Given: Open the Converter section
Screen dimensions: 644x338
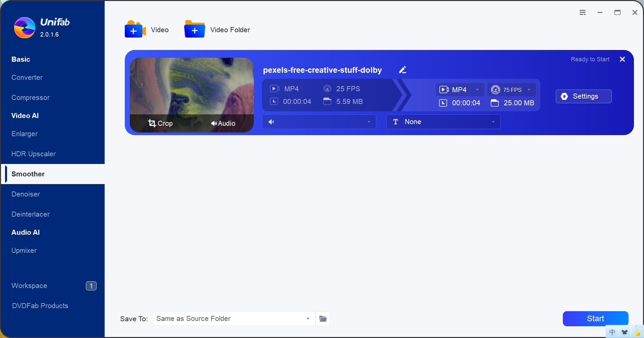Looking at the screenshot, I should pos(27,77).
